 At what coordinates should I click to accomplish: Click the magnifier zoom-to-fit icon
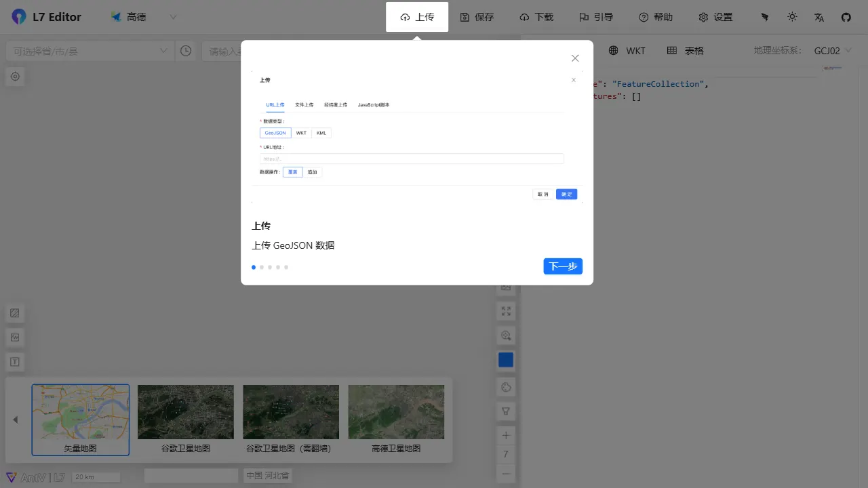click(506, 335)
